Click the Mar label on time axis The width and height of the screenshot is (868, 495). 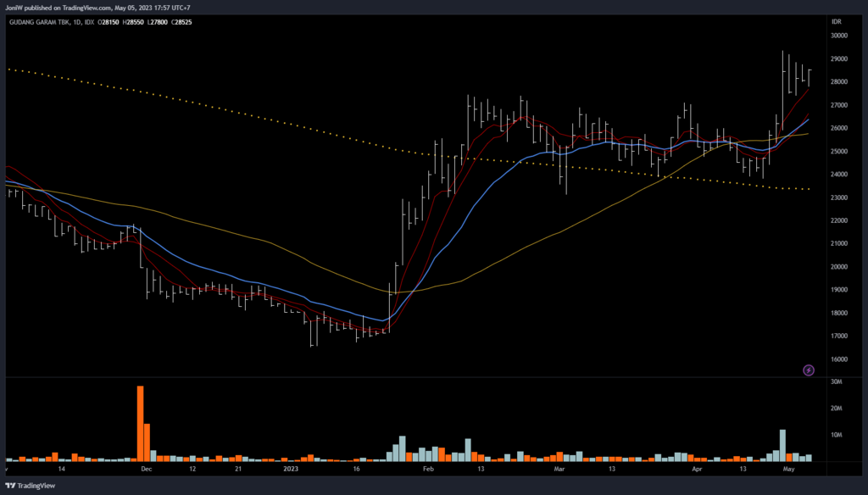[x=559, y=468]
